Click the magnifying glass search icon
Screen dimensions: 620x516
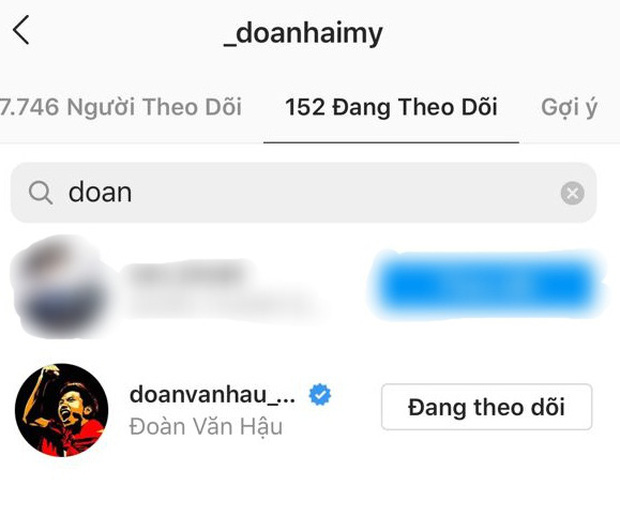[40, 193]
